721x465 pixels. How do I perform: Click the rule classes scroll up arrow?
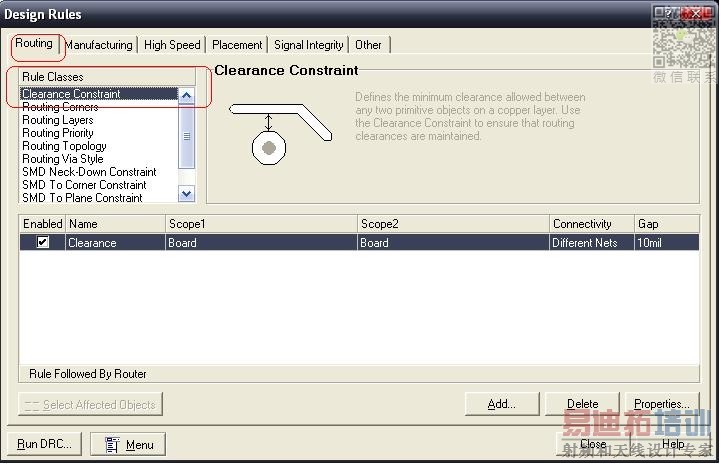(186, 96)
